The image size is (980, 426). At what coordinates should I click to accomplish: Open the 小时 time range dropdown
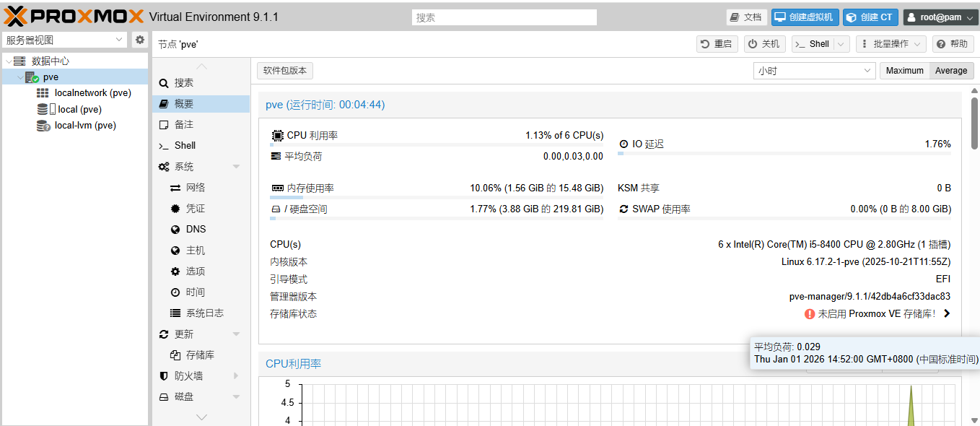[814, 71]
